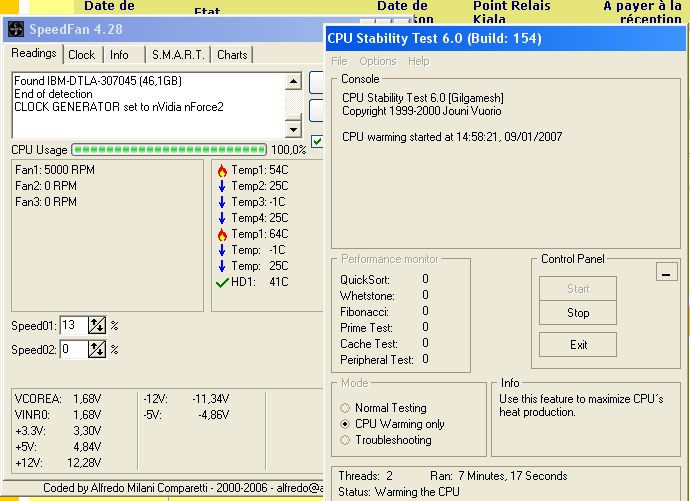Select the Normal Testing radio option
Image resolution: width=690 pixels, height=501 pixels.
(x=345, y=408)
